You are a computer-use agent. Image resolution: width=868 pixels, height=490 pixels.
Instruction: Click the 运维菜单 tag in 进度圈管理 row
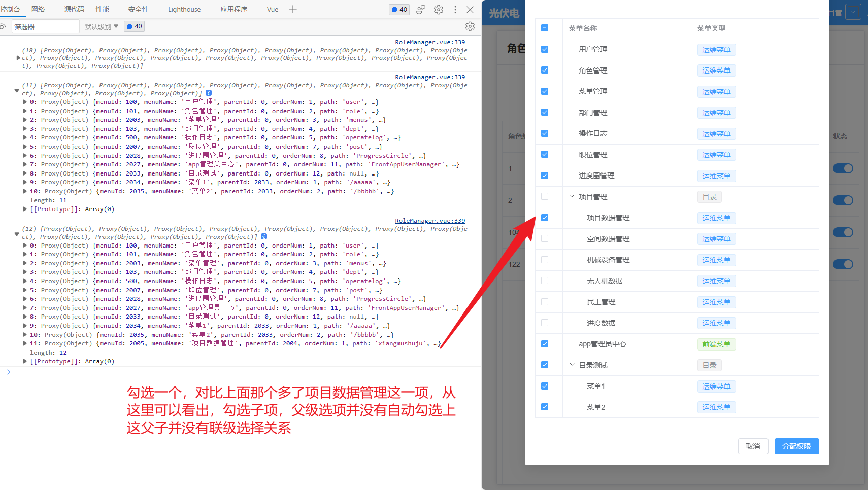tap(716, 176)
